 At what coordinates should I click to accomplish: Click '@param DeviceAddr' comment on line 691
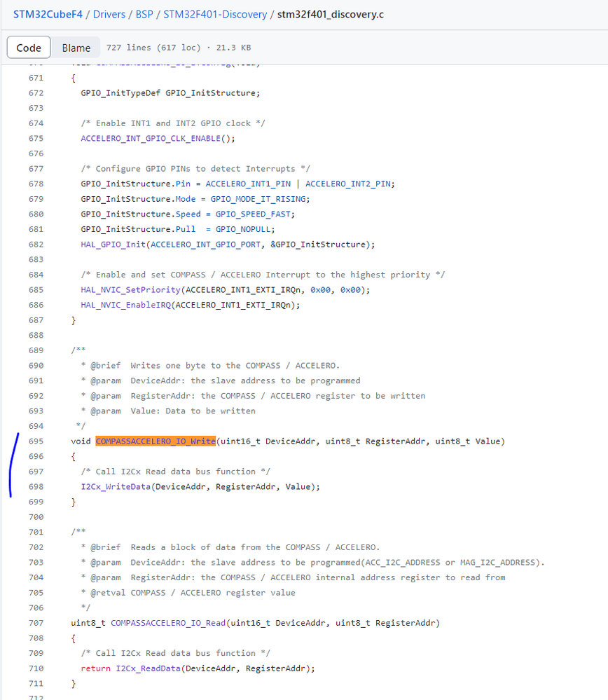[x=221, y=380]
